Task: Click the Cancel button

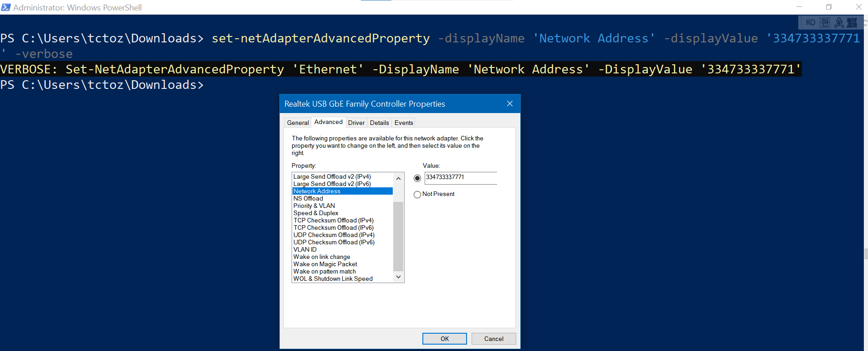Action: [494, 339]
